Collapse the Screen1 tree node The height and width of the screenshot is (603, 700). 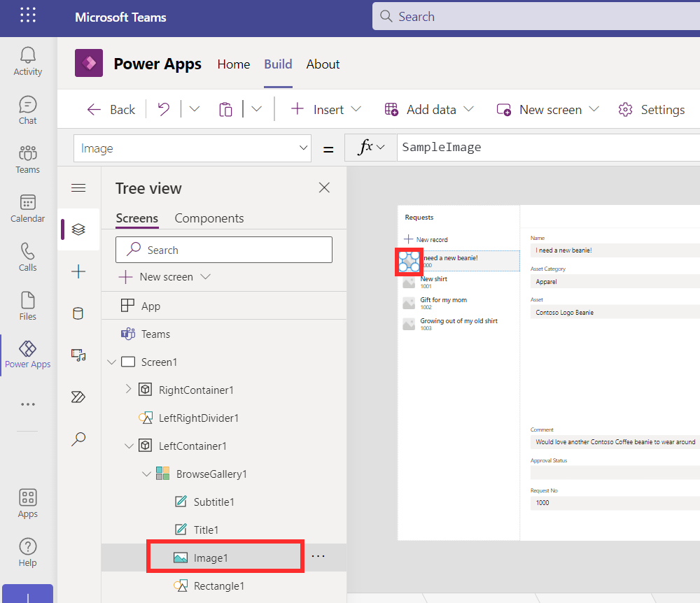click(x=111, y=362)
